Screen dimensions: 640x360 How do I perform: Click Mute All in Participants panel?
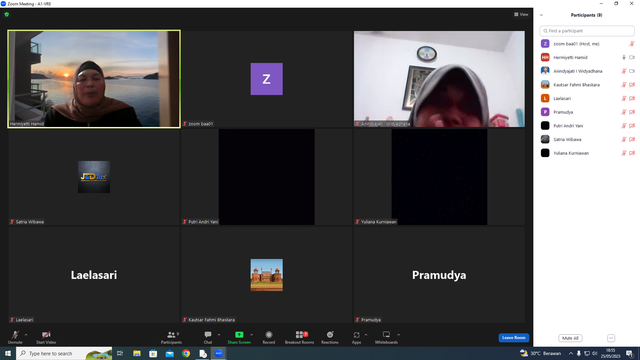click(570, 338)
